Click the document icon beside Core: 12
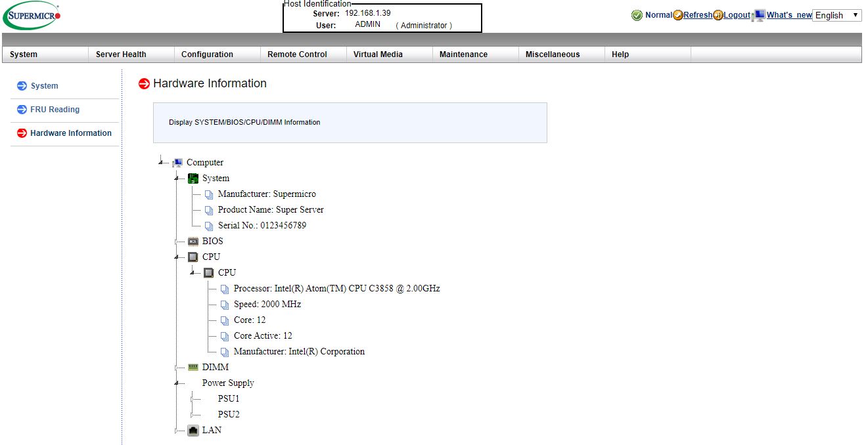The width and height of the screenshot is (868, 445). [225, 320]
